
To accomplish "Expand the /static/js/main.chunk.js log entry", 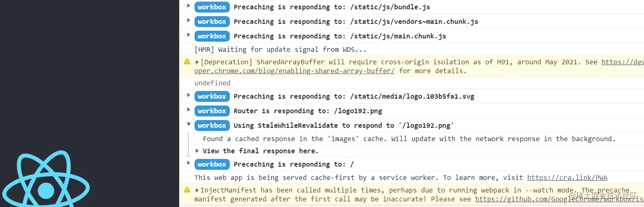I will coord(188,34).
